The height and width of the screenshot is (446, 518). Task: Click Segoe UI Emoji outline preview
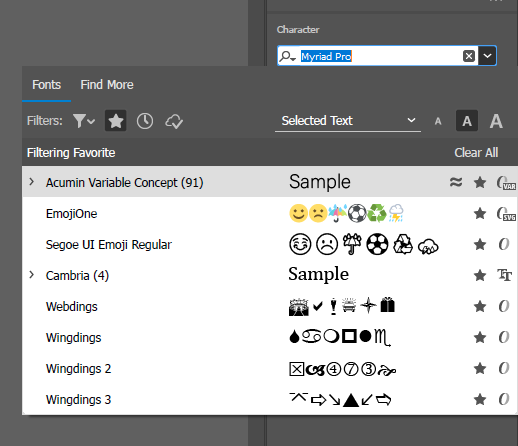tap(364, 244)
